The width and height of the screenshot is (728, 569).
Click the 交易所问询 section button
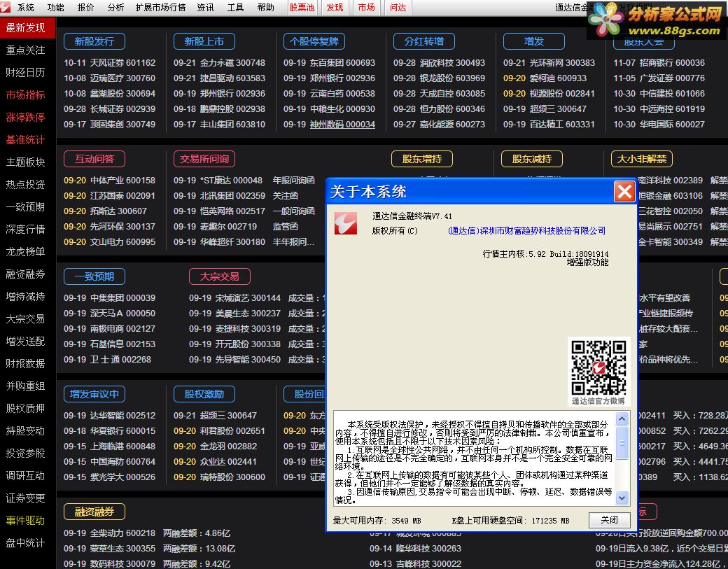click(204, 159)
